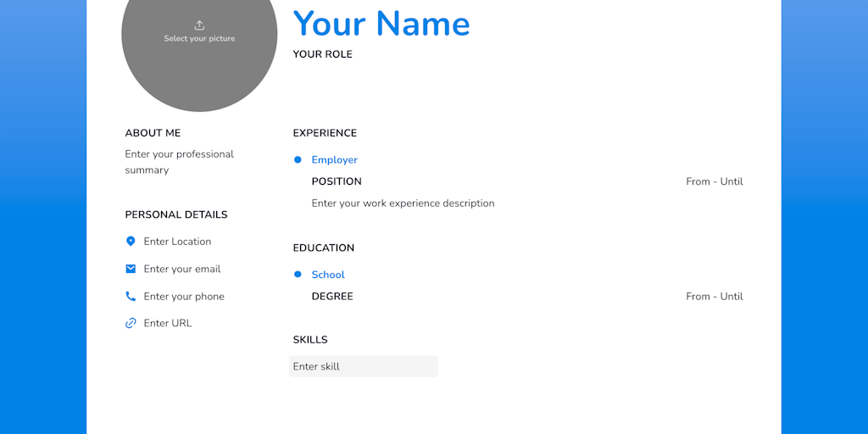Click the 'Enter skill' input box
868x434 pixels.
[x=364, y=366]
